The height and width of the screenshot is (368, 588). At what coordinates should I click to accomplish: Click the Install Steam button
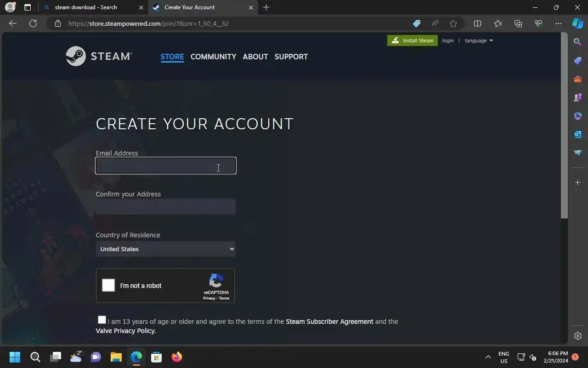[x=413, y=40]
